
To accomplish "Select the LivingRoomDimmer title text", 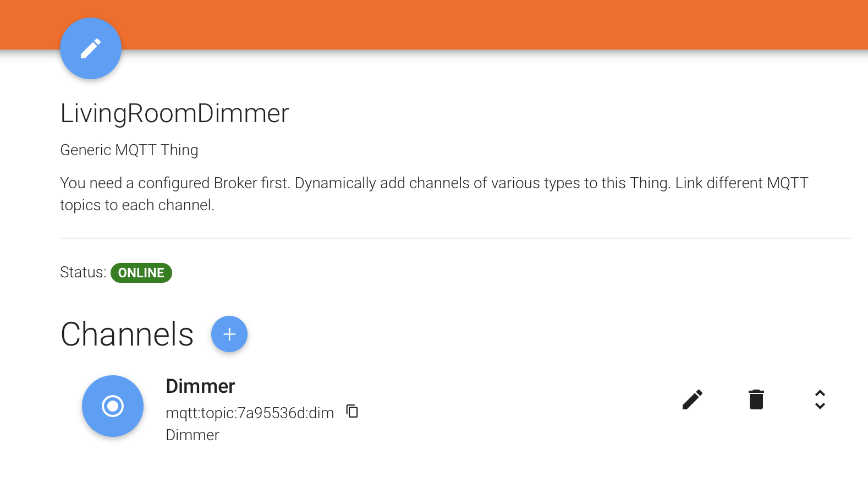I will pyautogui.click(x=174, y=113).
